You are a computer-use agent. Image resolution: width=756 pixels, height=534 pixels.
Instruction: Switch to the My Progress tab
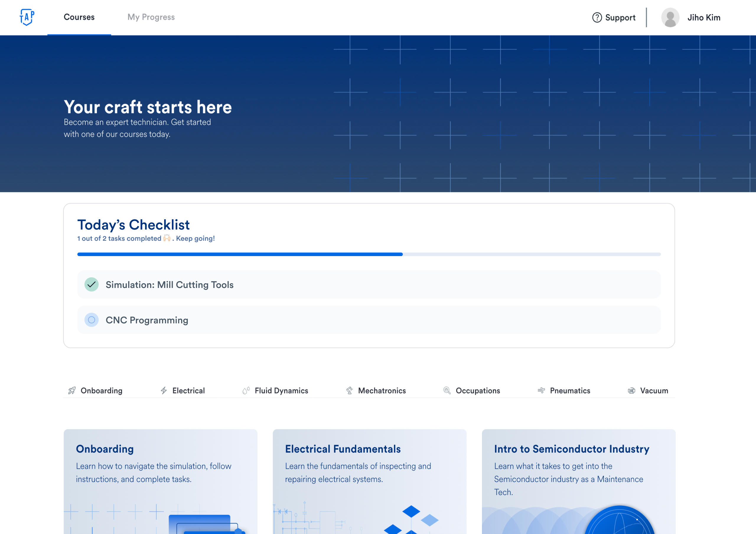[x=151, y=17]
